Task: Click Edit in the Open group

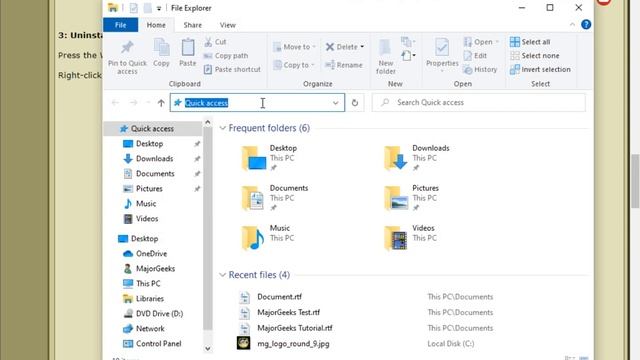Action: pyautogui.click(x=475, y=56)
